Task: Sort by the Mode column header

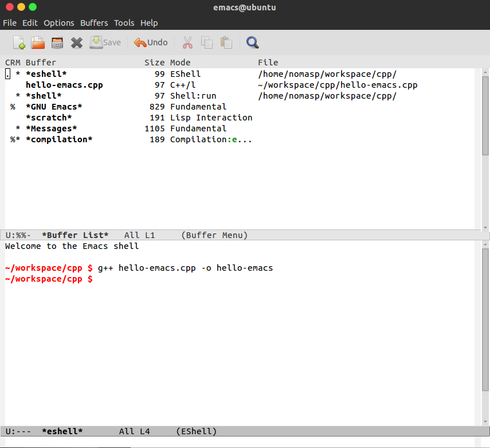Action: [x=181, y=63]
